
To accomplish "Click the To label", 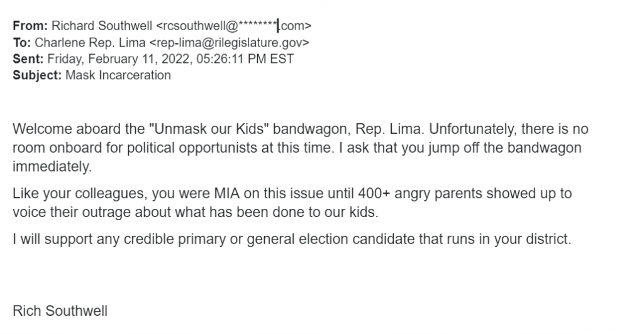I will (22, 43).
